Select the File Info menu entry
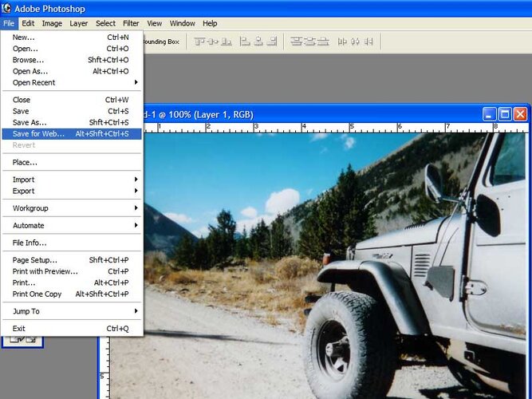532x399 pixels. click(72, 243)
